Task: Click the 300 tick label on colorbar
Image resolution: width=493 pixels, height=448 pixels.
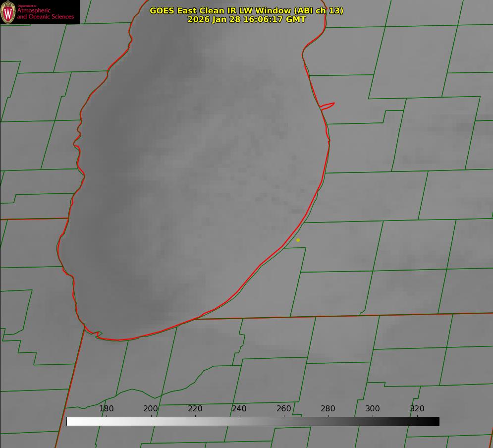Action: [373, 409]
